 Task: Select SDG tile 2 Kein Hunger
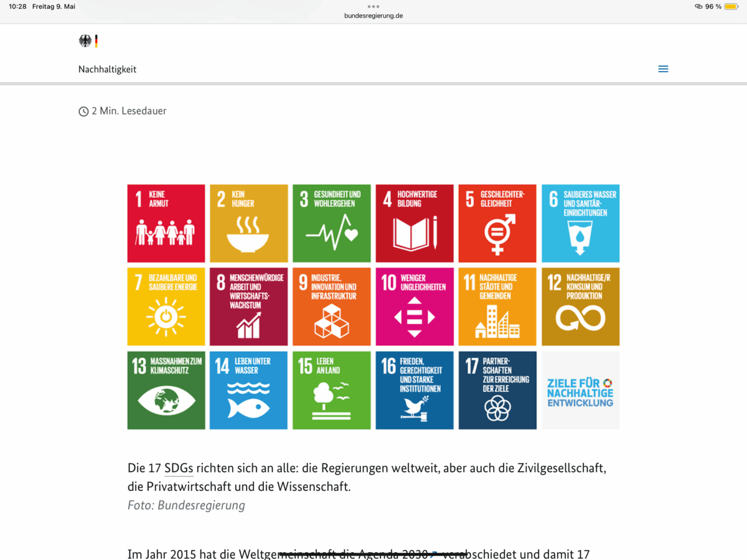[249, 223]
